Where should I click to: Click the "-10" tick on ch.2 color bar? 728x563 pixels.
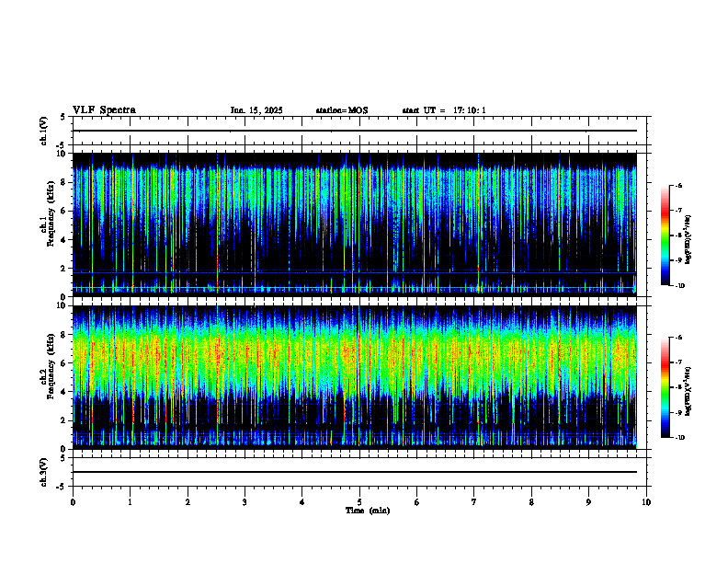tap(679, 438)
